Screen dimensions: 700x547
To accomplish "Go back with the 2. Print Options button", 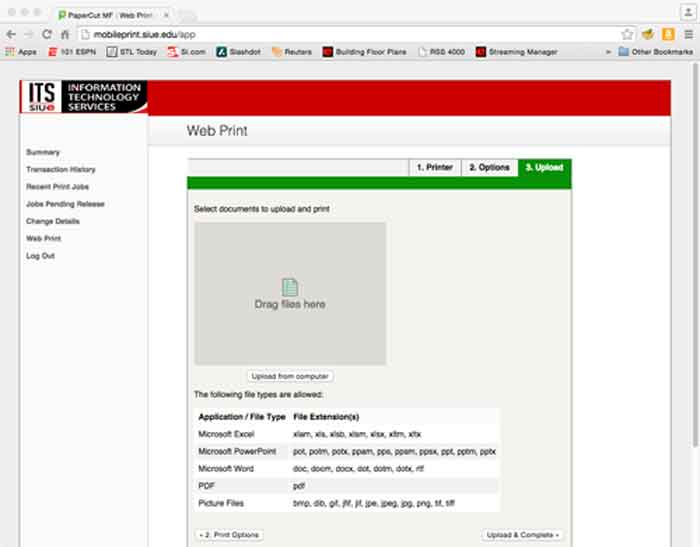I will [x=229, y=535].
